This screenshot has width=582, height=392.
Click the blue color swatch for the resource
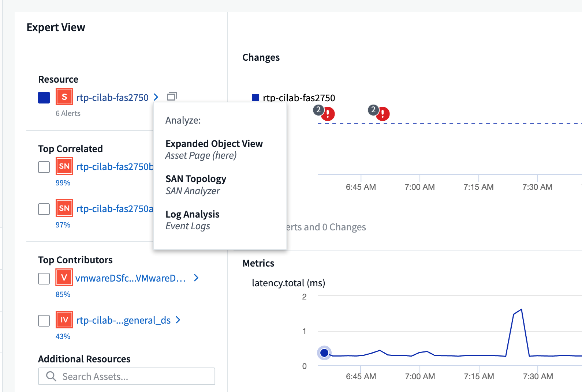click(x=44, y=98)
